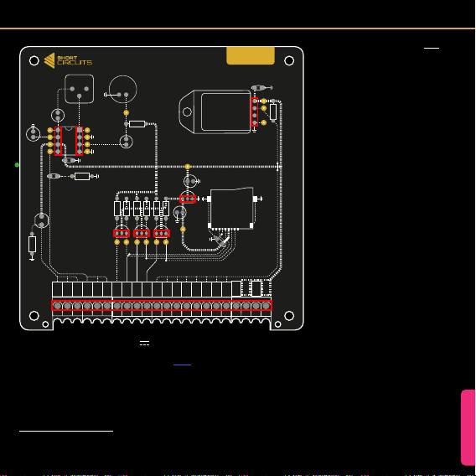Viewport: 476px width, 476px height.
Task: Click the blue underlined link below the board
Action: pyautogui.click(x=182, y=365)
